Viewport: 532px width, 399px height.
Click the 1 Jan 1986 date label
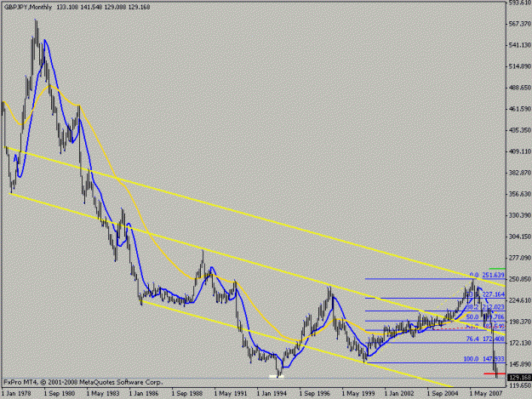pos(144,394)
